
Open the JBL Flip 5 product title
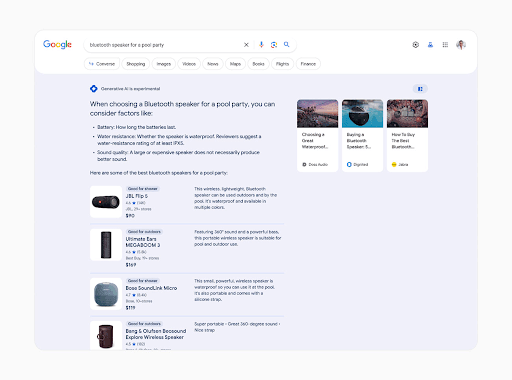click(137, 196)
